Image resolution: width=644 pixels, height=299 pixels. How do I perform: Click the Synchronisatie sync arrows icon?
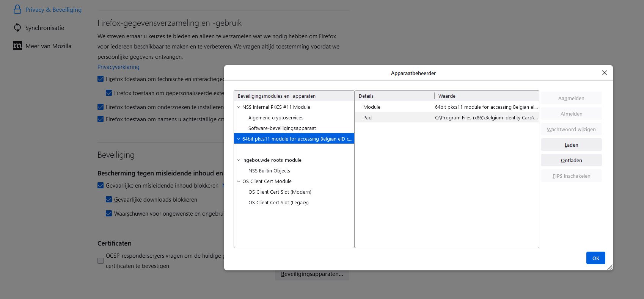point(17,28)
